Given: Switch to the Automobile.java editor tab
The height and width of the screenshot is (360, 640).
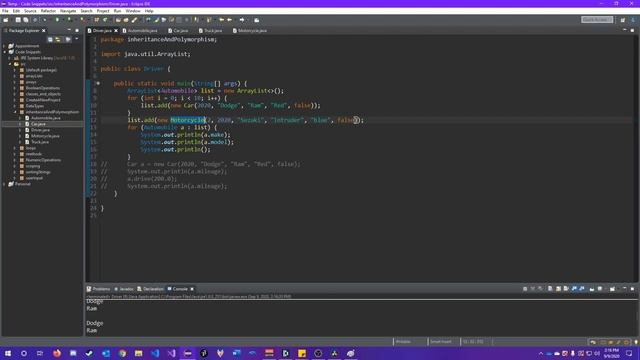Looking at the screenshot, I should [x=140, y=31].
